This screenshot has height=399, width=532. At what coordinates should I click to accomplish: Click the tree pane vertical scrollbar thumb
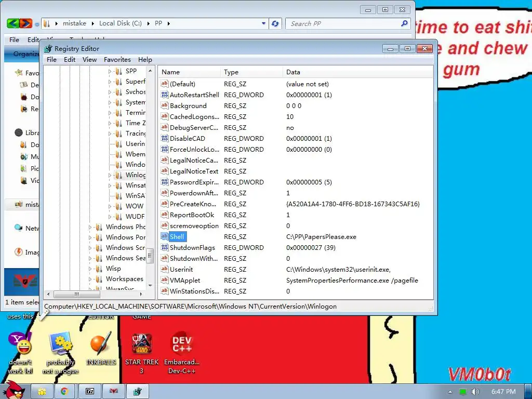[150, 256]
